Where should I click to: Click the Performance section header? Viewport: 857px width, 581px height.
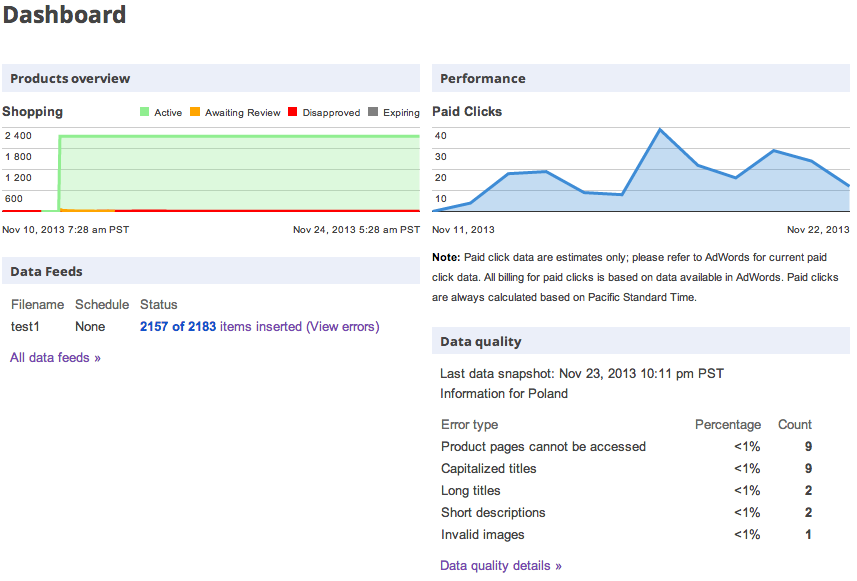[641, 78]
